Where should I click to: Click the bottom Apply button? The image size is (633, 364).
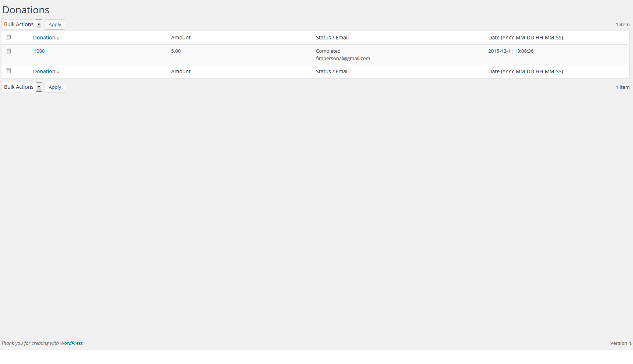(55, 87)
